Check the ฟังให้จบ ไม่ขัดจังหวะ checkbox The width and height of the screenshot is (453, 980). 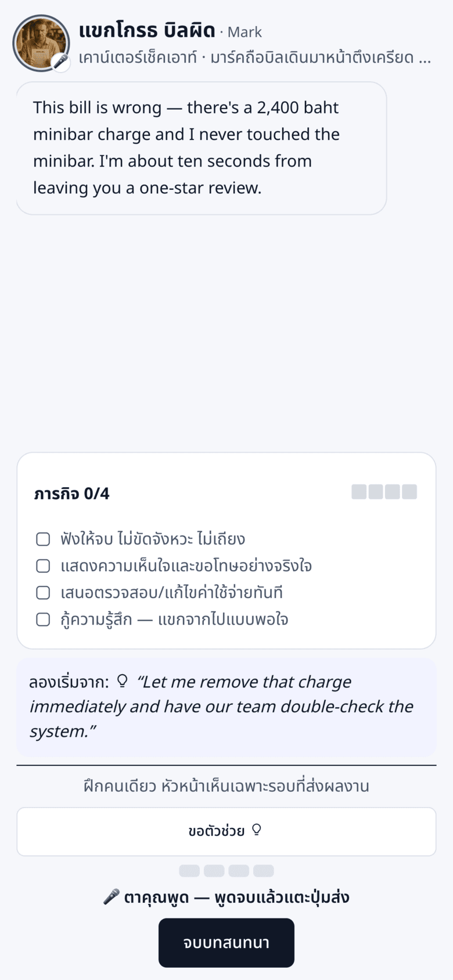43,539
